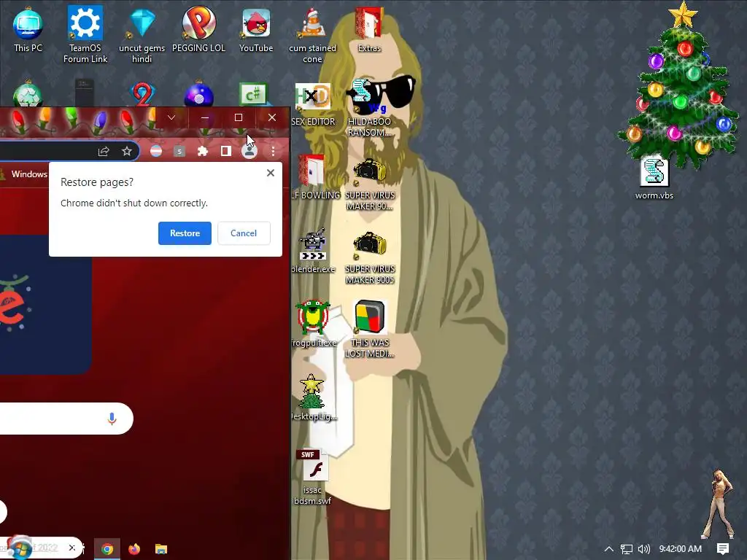Show hidden tray icons chevron
This screenshot has width=747, height=560.
(x=609, y=549)
